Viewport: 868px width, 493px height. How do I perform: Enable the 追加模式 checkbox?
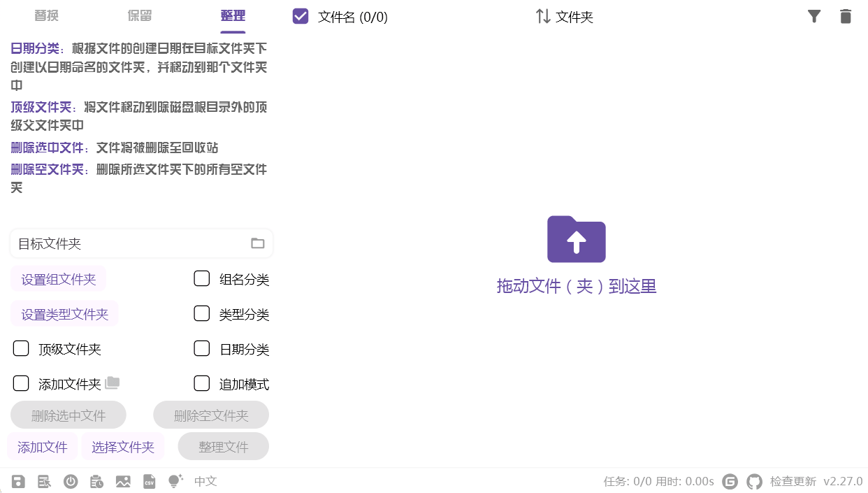coord(201,383)
